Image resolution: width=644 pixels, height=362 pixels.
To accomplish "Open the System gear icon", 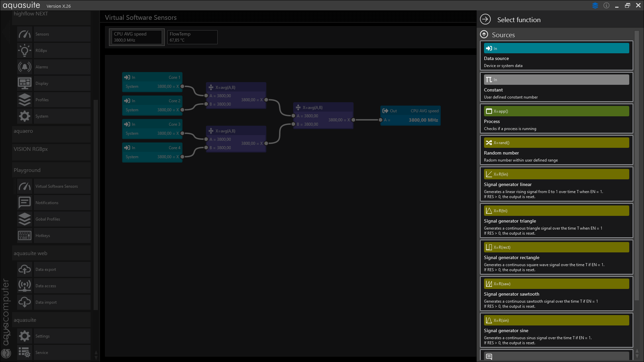I will click(x=24, y=116).
